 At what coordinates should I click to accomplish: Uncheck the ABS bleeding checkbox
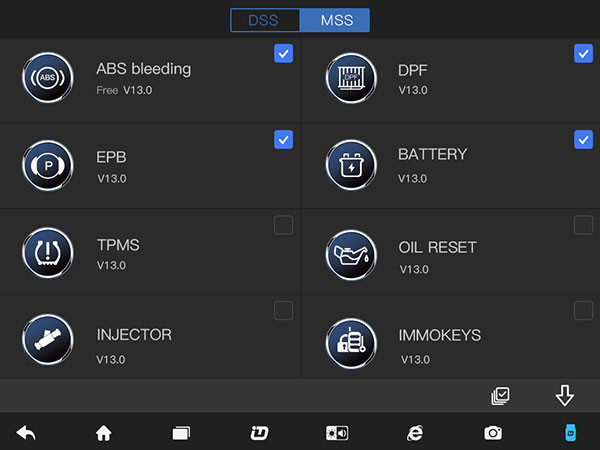(284, 54)
